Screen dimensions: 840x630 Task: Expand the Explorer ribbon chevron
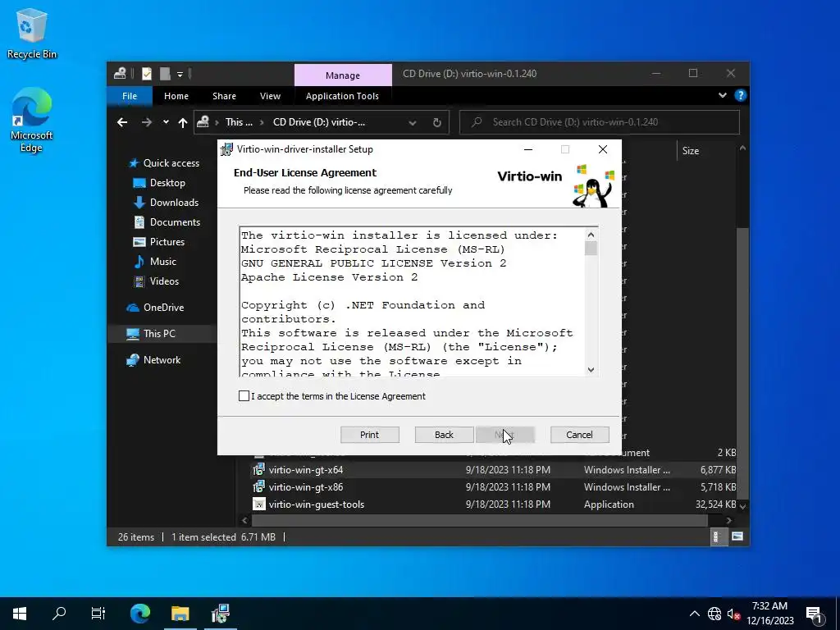(723, 95)
